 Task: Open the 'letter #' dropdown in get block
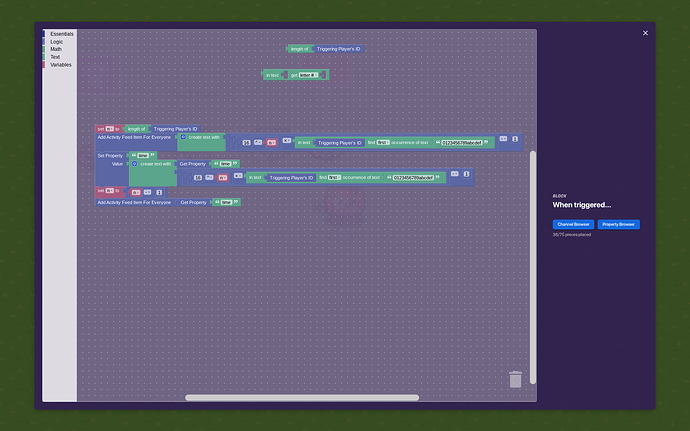[308, 75]
